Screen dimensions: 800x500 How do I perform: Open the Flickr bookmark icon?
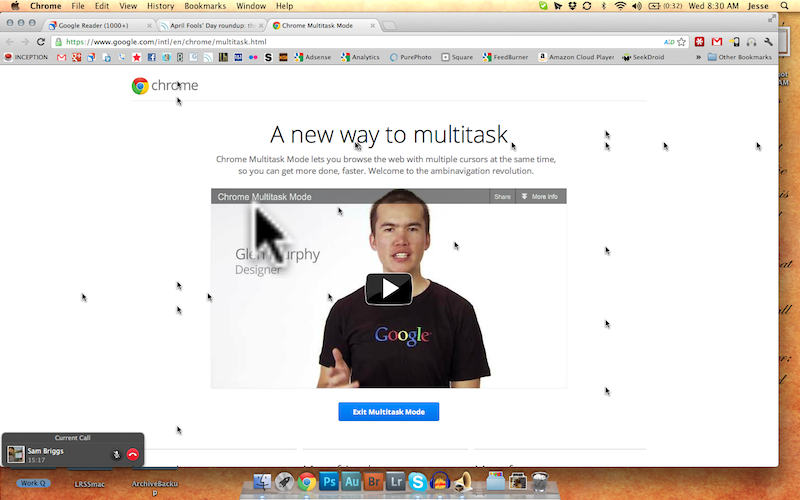click(x=253, y=57)
